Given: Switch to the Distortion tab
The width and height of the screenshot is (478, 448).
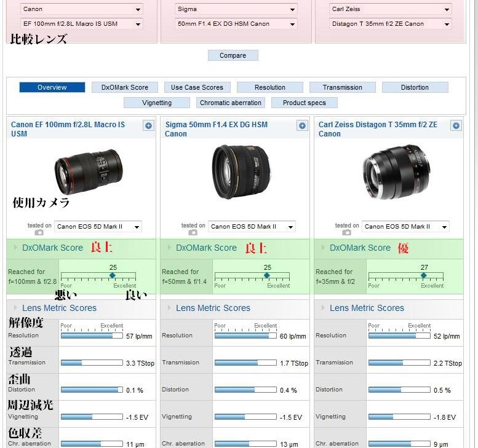Looking at the screenshot, I should 415,87.
